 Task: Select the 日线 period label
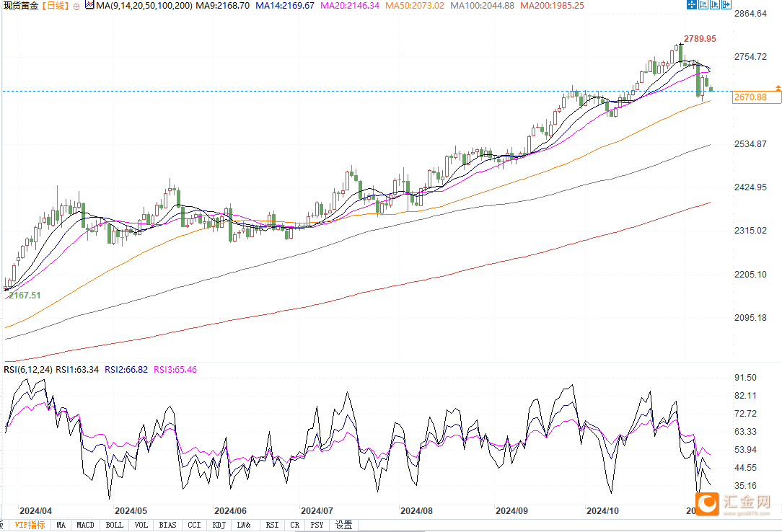pyautogui.click(x=56, y=6)
